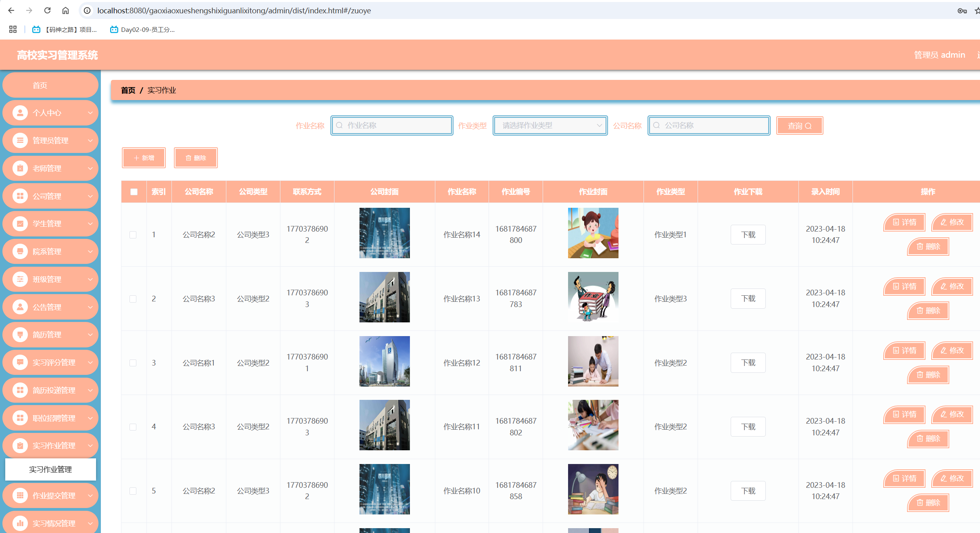Image resolution: width=980 pixels, height=533 pixels.
Task: Open the homework cover image for 作业名称13
Action: coord(593,297)
